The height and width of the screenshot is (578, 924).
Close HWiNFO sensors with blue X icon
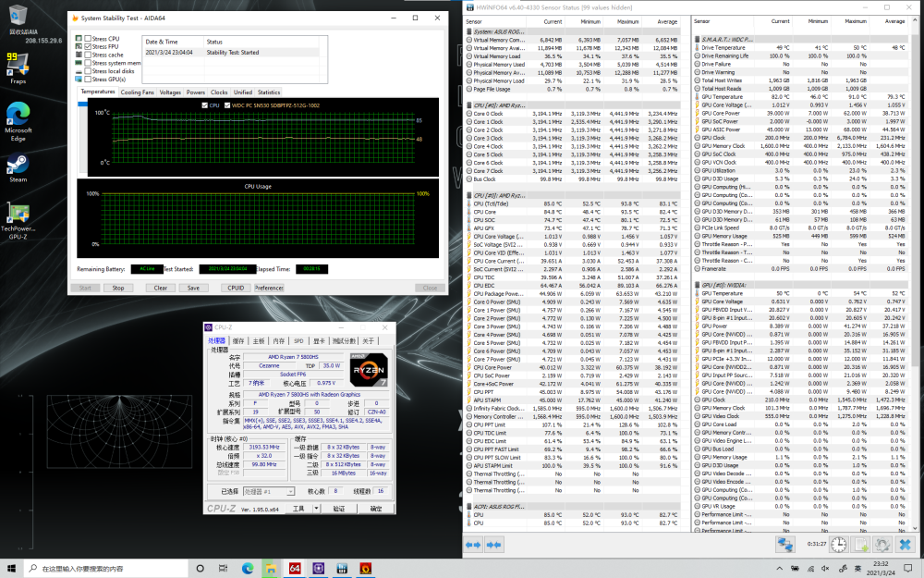click(906, 546)
